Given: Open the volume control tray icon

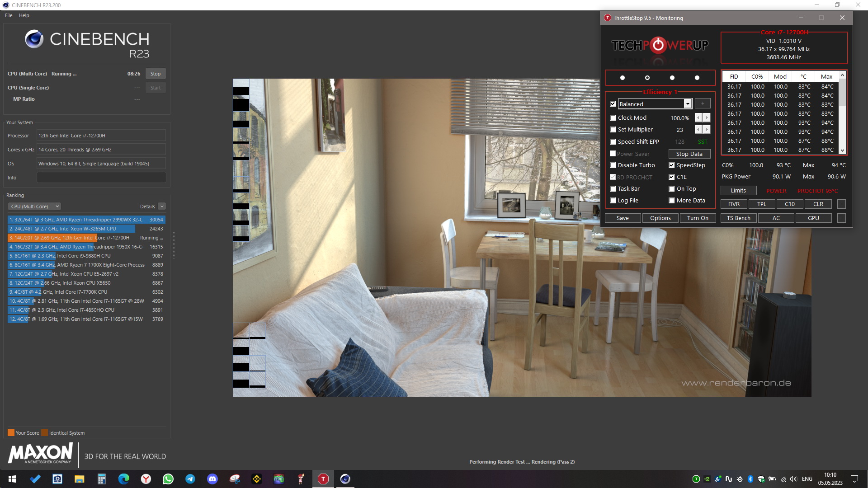Looking at the screenshot, I should [794, 479].
